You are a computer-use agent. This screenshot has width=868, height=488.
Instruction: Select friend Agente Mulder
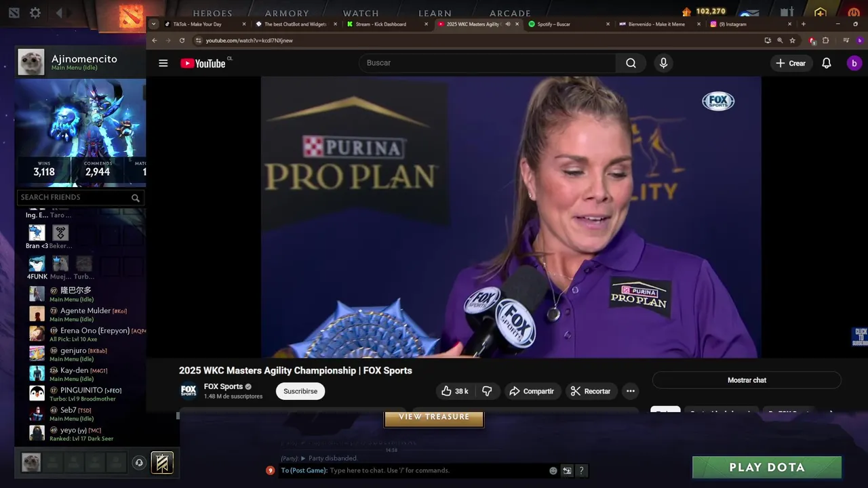point(87,314)
